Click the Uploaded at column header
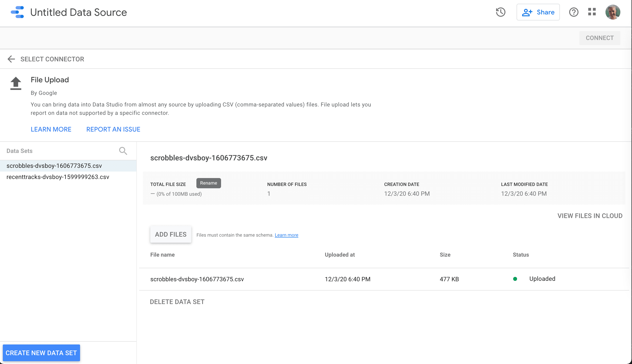The height and width of the screenshot is (364, 632). 340,255
